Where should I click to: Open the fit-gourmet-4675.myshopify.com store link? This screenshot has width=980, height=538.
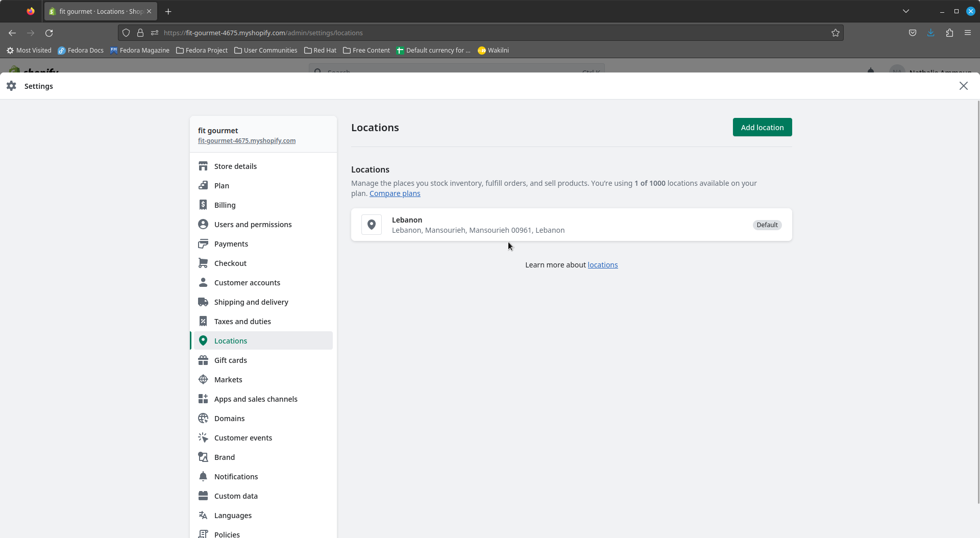(247, 141)
